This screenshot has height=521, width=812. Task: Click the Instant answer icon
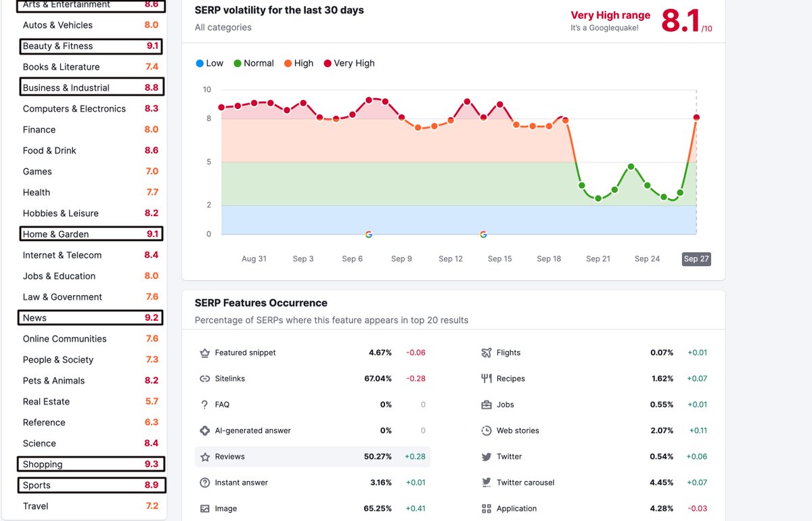point(205,482)
